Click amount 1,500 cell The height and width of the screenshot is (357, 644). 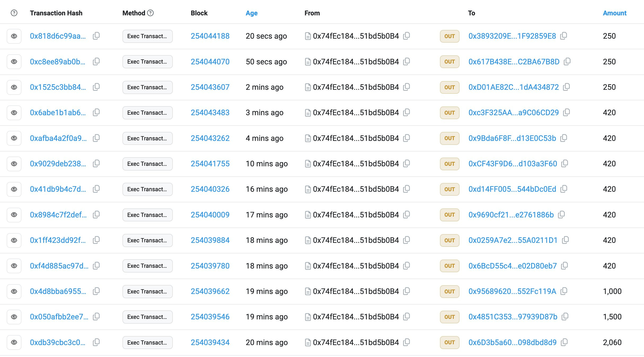tap(612, 317)
